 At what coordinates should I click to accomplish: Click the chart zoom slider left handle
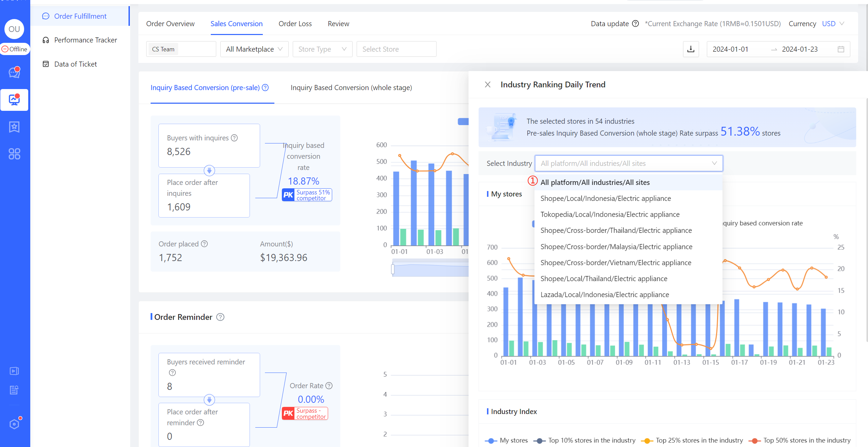point(393,269)
